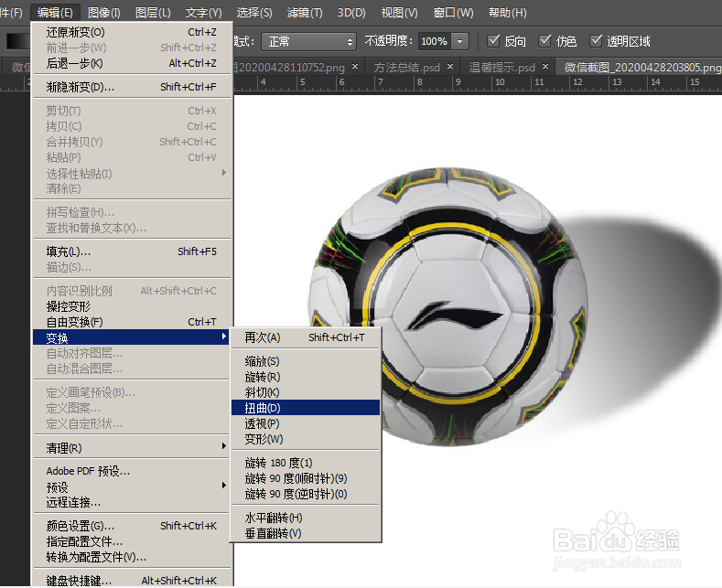This screenshot has width=722, height=588.
Task: Choose 指定配置文件... menu item
Action: [131, 541]
